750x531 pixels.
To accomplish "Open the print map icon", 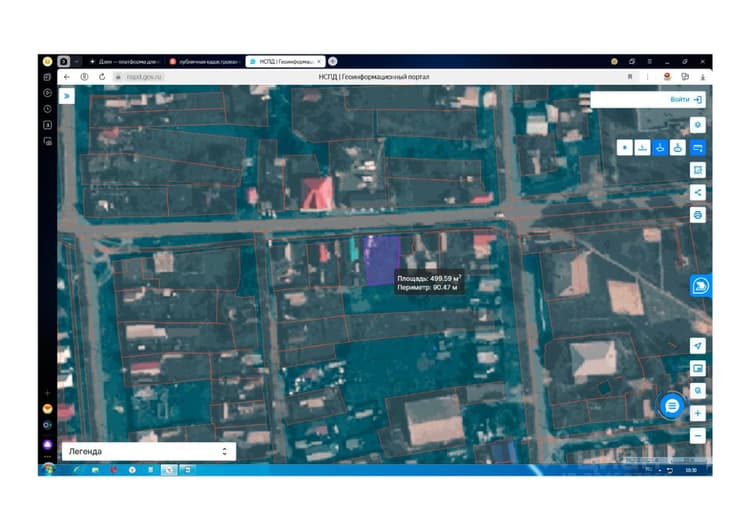I will tap(697, 215).
